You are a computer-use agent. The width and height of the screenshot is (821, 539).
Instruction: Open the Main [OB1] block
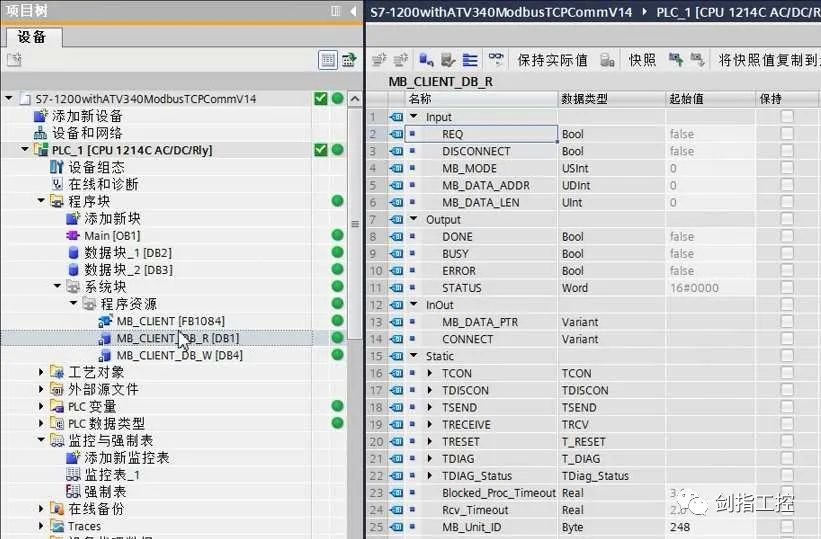coord(111,235)
